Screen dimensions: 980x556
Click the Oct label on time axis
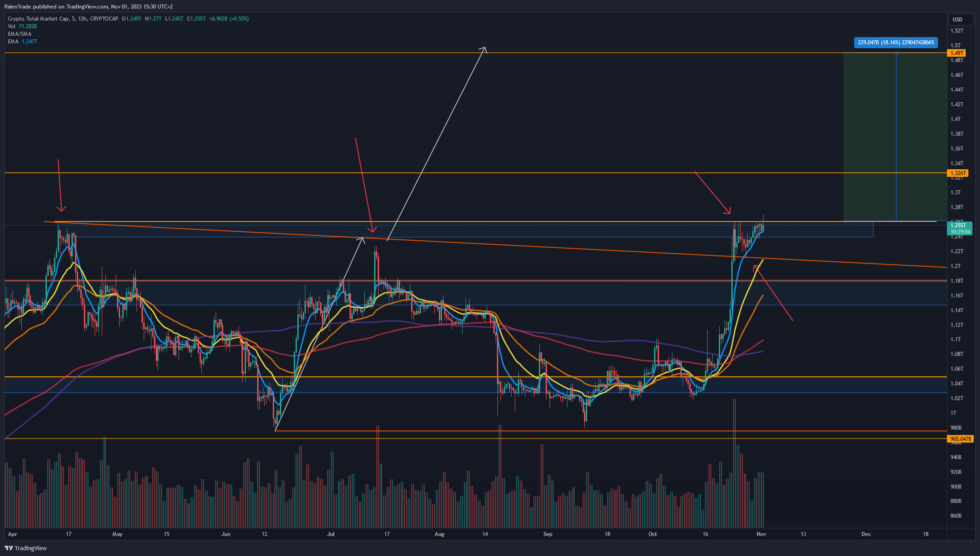coord(653,534)
